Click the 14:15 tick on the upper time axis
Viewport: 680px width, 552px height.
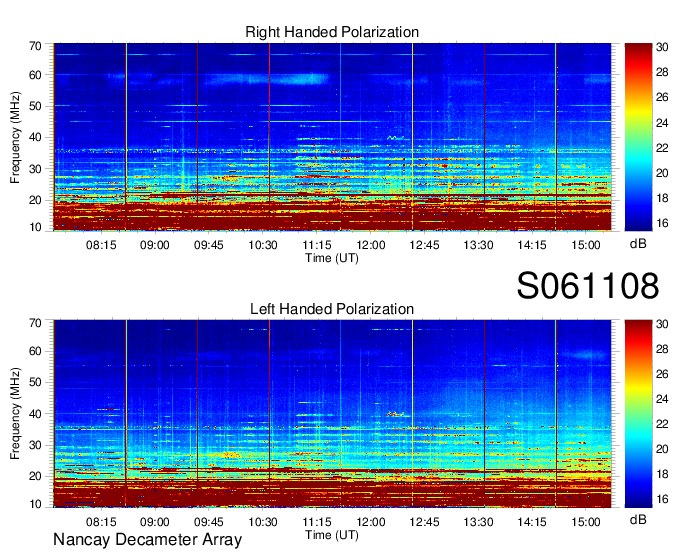coord(532,245)
